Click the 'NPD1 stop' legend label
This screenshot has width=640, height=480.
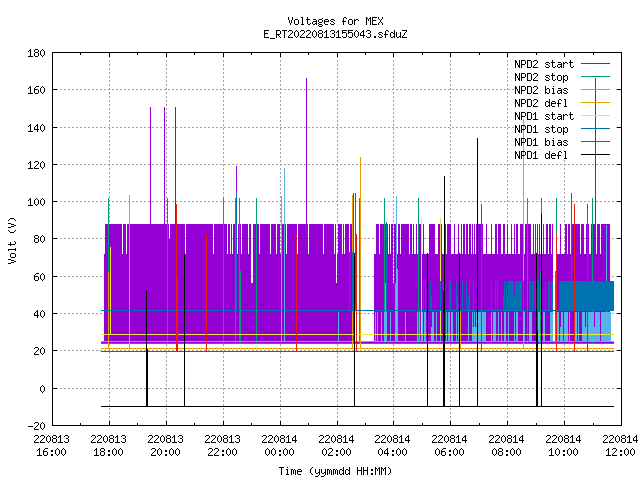tap(541, 129)
